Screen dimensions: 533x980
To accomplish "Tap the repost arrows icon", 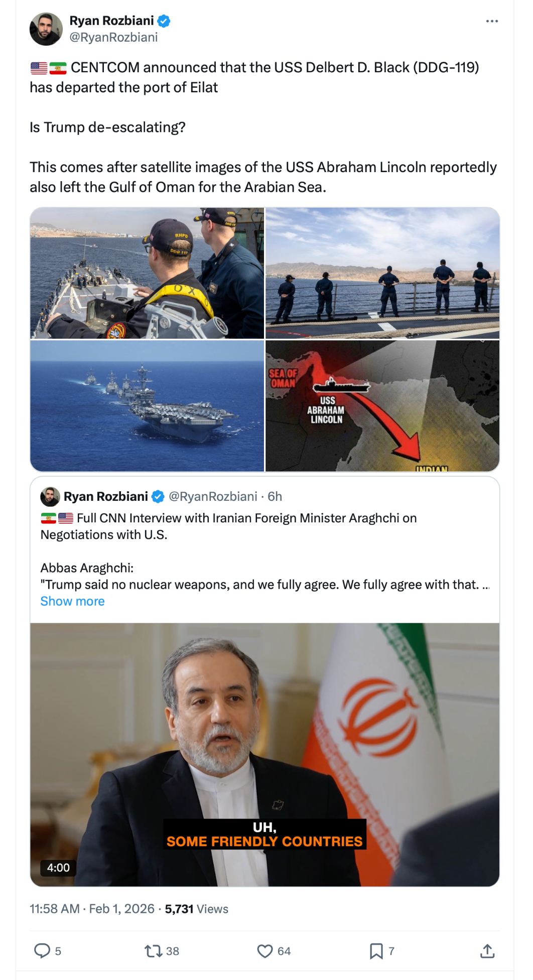I will pyautogui.click(x=153, y=951).
